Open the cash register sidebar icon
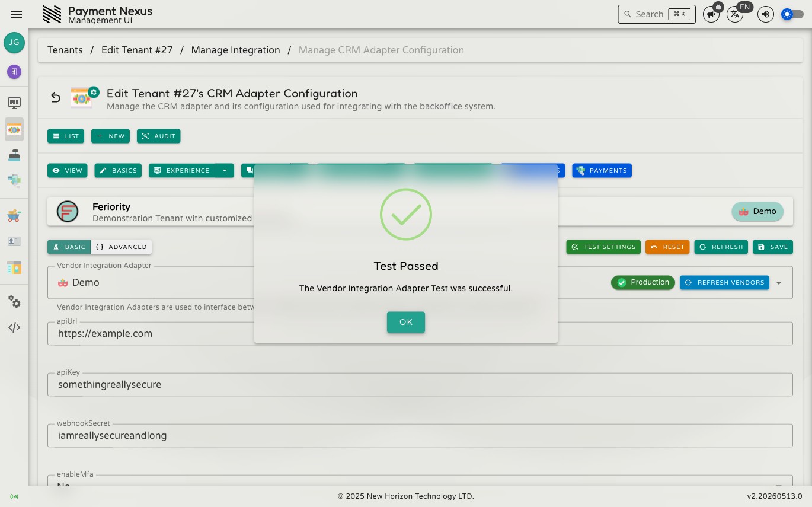This screenshot has height=507, width=812. click(14, 155)
